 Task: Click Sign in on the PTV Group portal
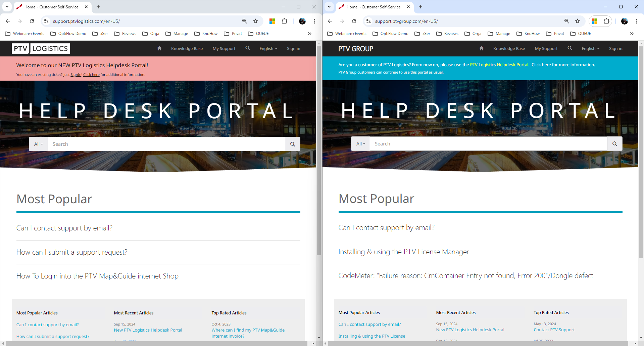tap(615, 49)
